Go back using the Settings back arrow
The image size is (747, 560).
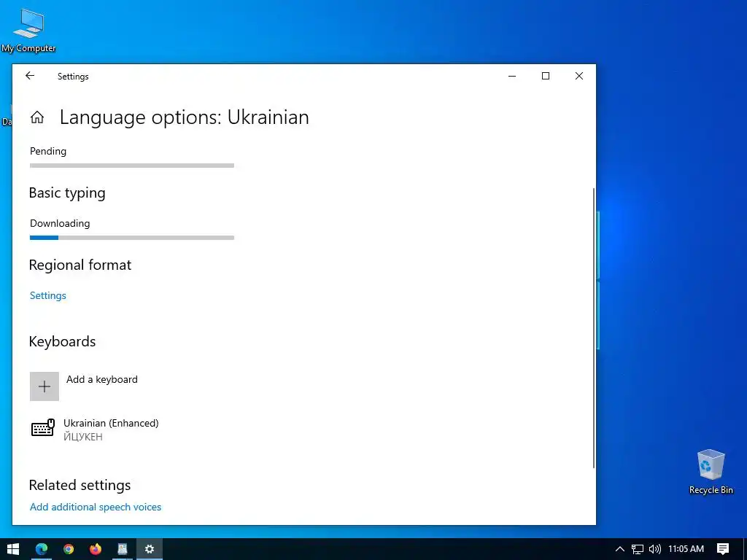pos(30,76)
